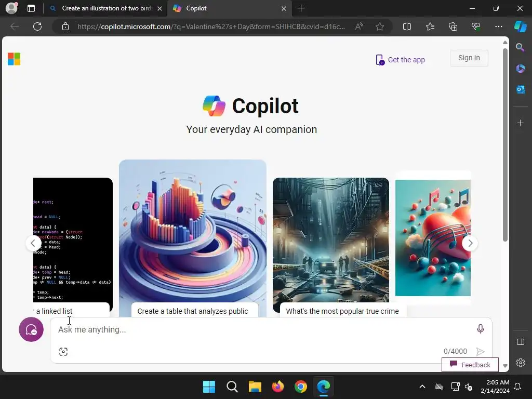The height and width of the screenshot is (399, 532).
Task: Select the heart and music notes card
Action: pyautogui.click(x=433, y=238)
